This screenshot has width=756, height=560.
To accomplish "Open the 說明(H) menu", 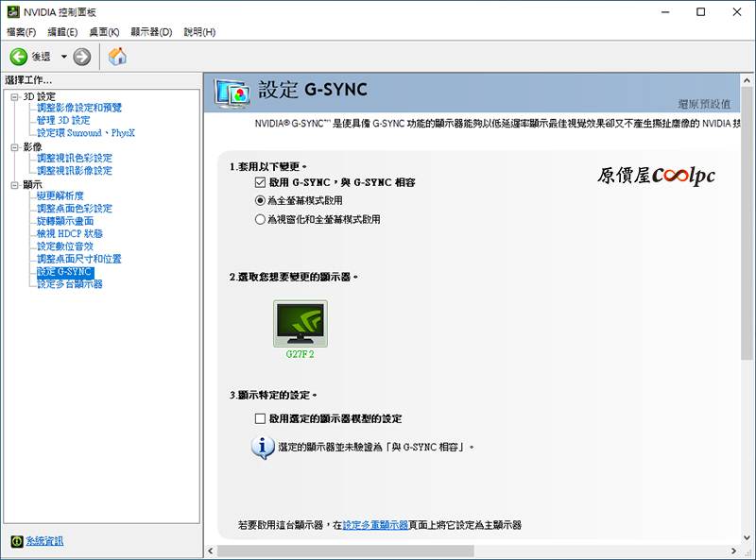I will tap(199, 32).
